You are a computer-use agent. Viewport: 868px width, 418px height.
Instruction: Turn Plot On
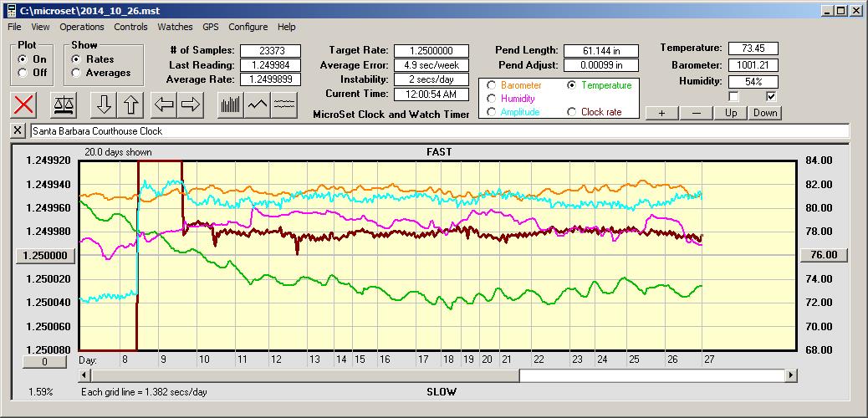23,59
